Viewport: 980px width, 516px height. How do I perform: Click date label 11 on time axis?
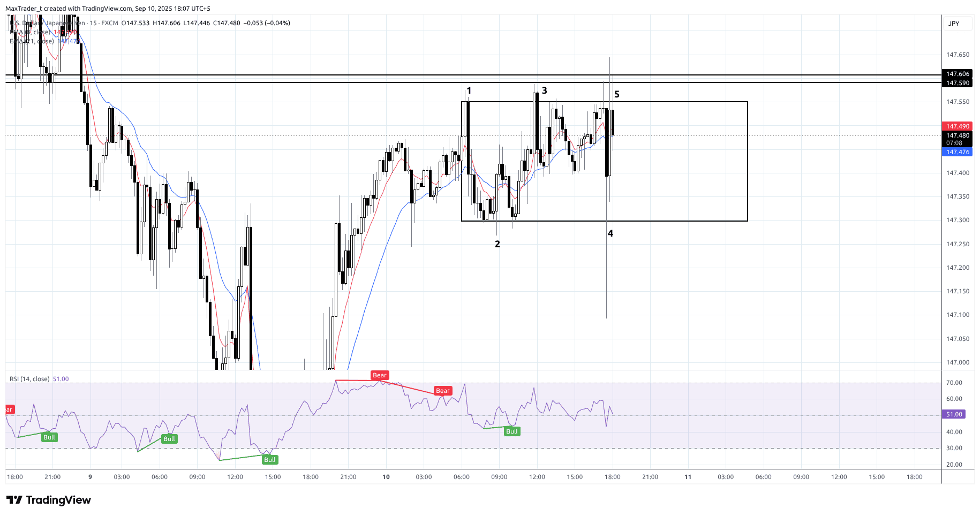688,477
